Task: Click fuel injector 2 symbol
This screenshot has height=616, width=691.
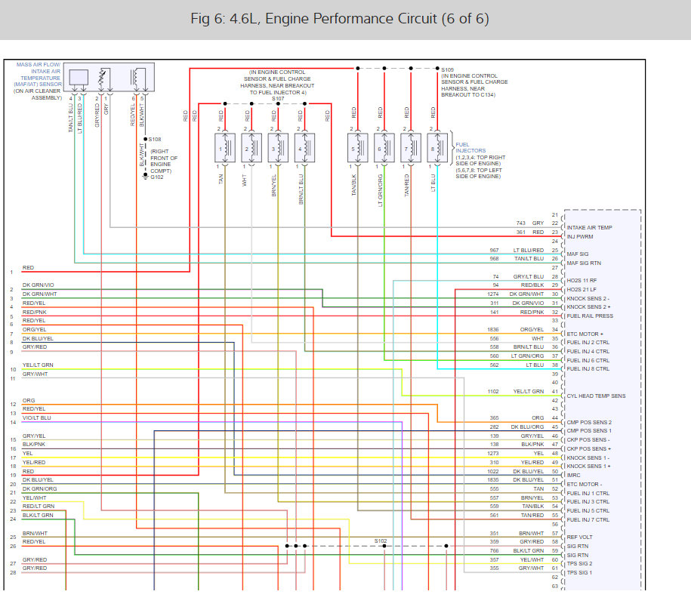Action: (251, 149)
